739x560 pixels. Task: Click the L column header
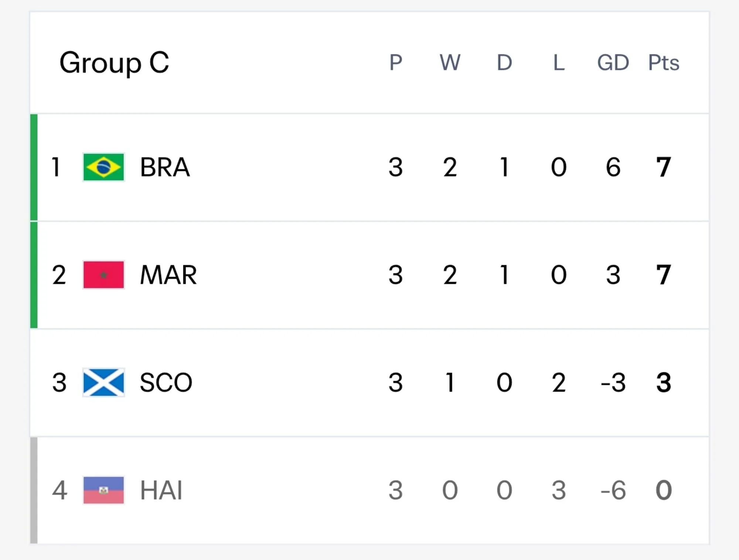559,62
